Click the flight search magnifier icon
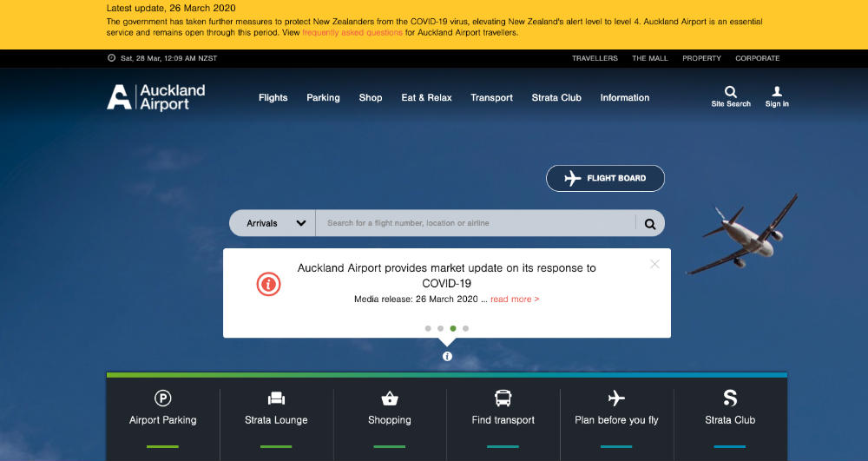Screen dimensions: 868x461 click(650, 224)
